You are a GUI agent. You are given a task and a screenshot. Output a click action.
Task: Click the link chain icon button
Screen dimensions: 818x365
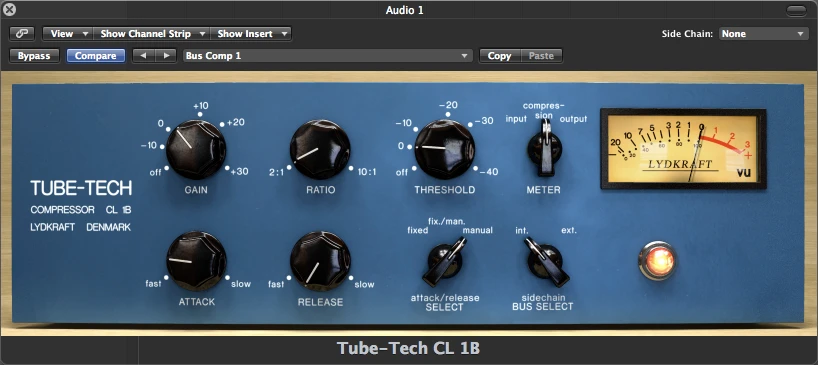pyautogui.click(x=21, y=34)
